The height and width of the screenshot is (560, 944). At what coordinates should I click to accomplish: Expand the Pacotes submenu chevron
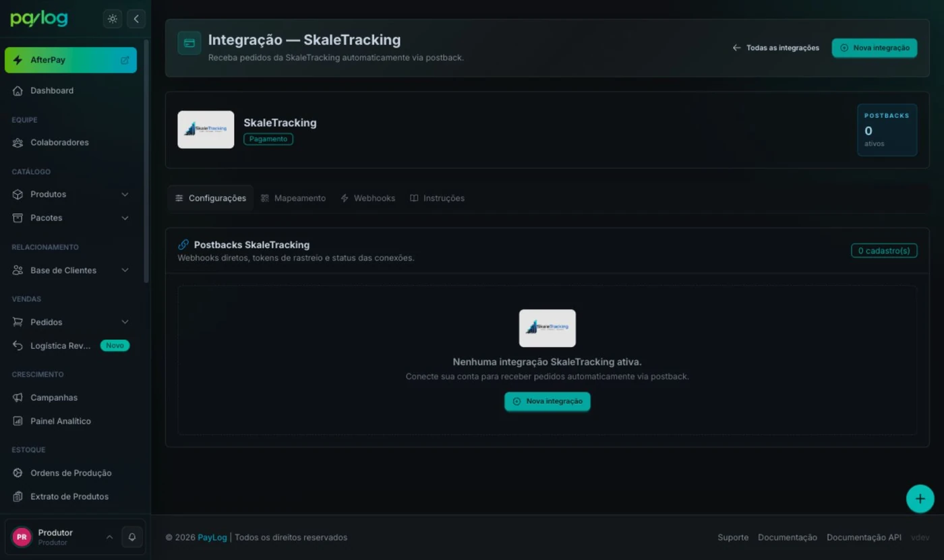(125, 218)
